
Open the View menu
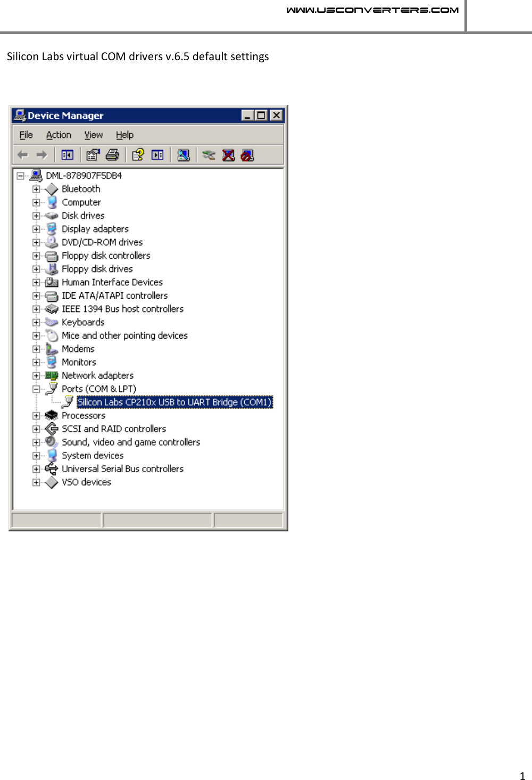[x=94, y=135]
